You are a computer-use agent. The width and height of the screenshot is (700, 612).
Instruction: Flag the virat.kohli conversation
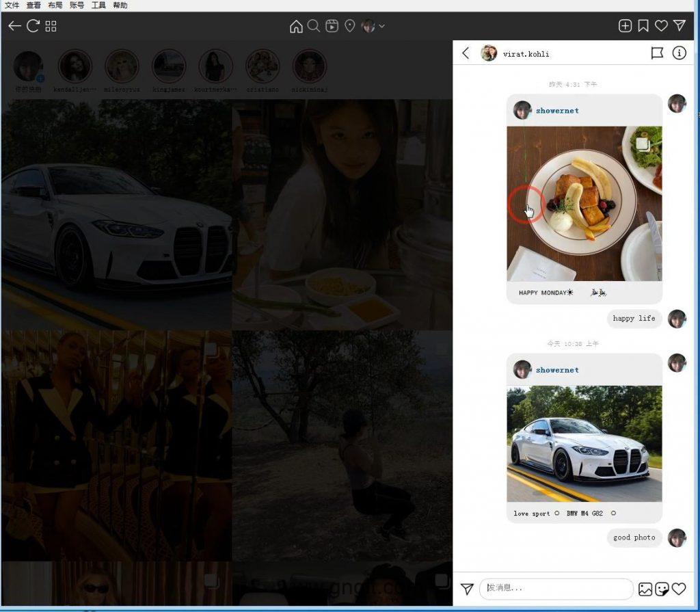pos(657,53)
